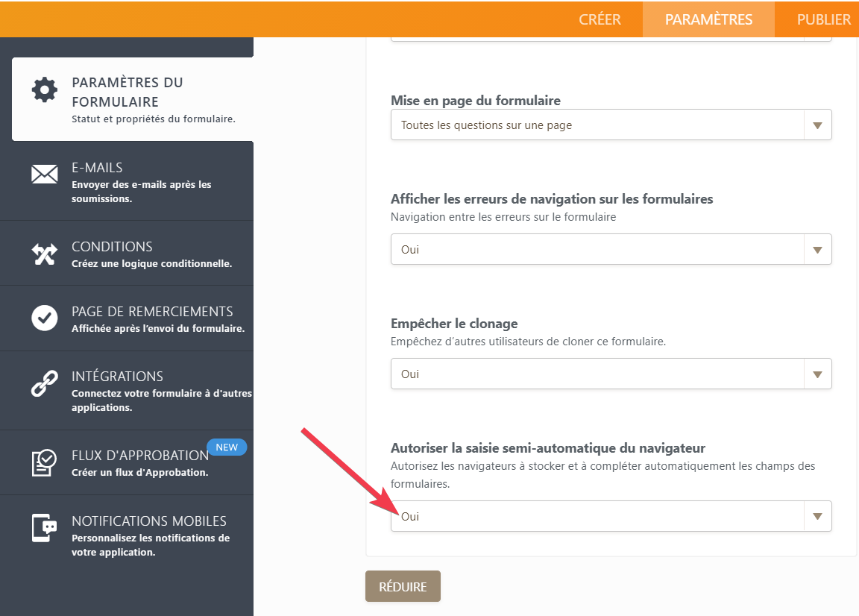Select the PARAMÈTRES tab

[708, 19]
